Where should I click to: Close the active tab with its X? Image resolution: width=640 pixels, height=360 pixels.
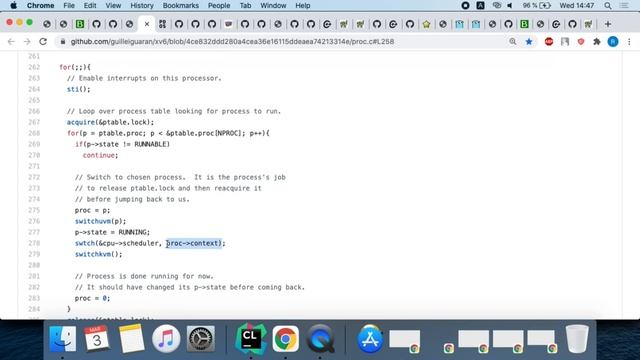[x=147, y=24]
